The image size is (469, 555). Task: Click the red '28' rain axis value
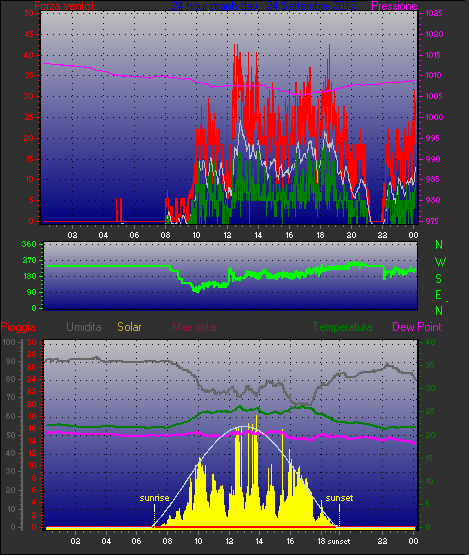32,355
